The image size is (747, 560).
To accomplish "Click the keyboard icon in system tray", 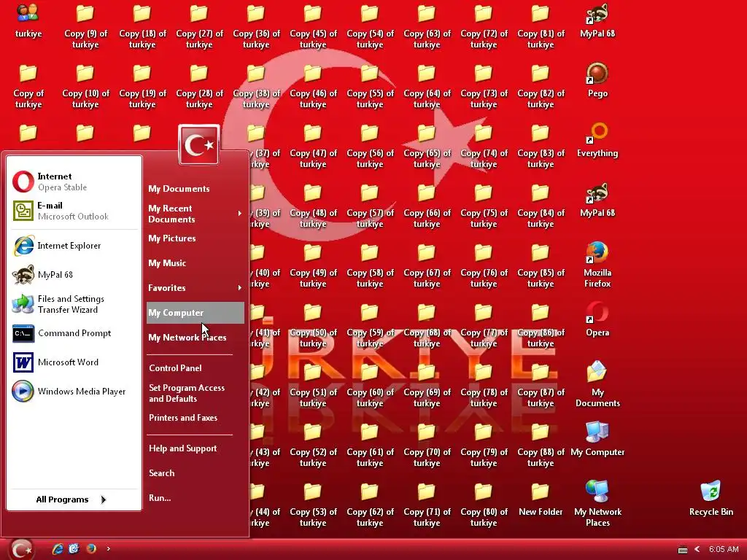I will pos(682,550).
